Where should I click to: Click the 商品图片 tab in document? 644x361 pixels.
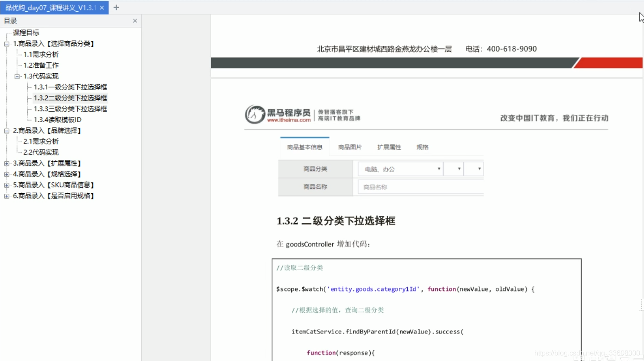[350, 147]
